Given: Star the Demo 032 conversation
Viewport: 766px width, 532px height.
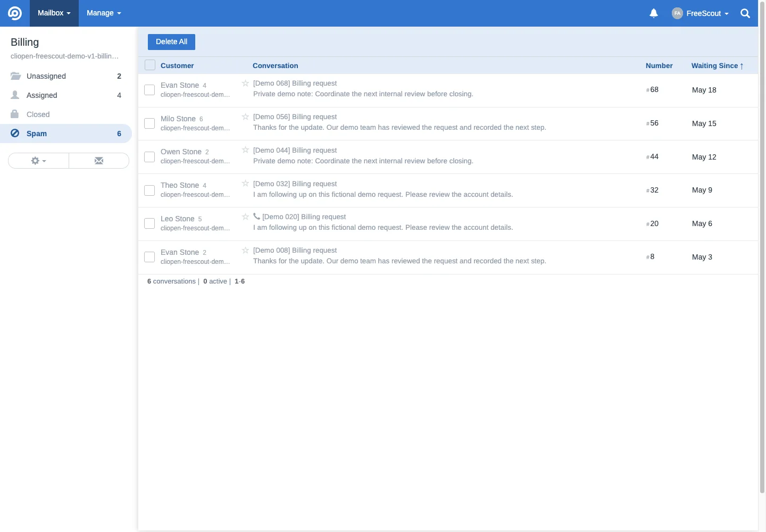Looking at the screenshot, I should 245,184.
